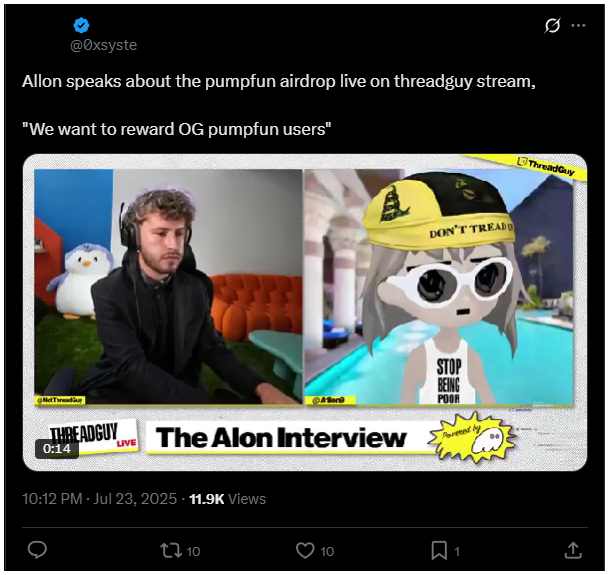Repost this tweet via the retweet icon
This screenshot has width=609, height=575.
click(171, 551)
